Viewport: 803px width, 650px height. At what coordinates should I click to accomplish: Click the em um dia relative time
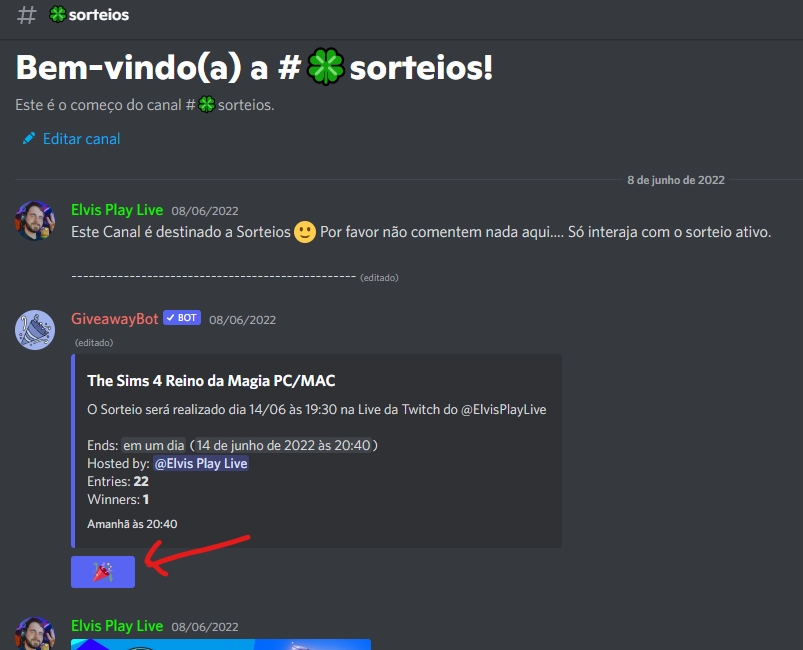(154, 445)
